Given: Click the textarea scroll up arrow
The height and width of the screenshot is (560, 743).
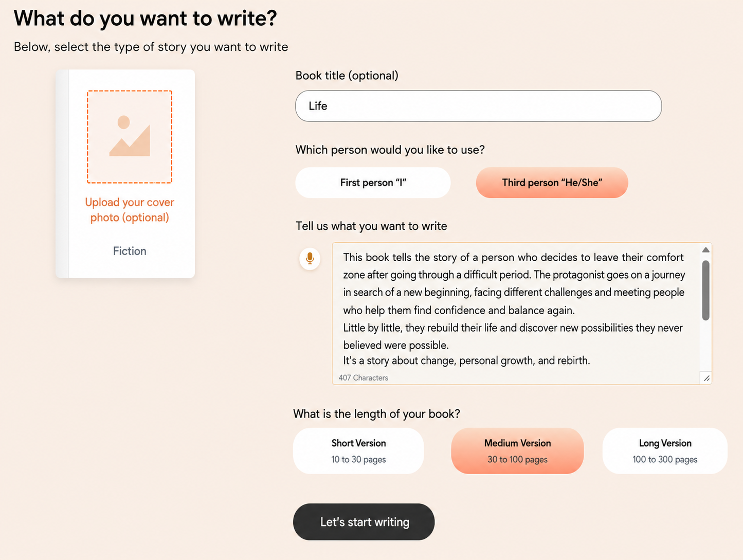Looking at the screenshot, I should click(x=705, y=250).
